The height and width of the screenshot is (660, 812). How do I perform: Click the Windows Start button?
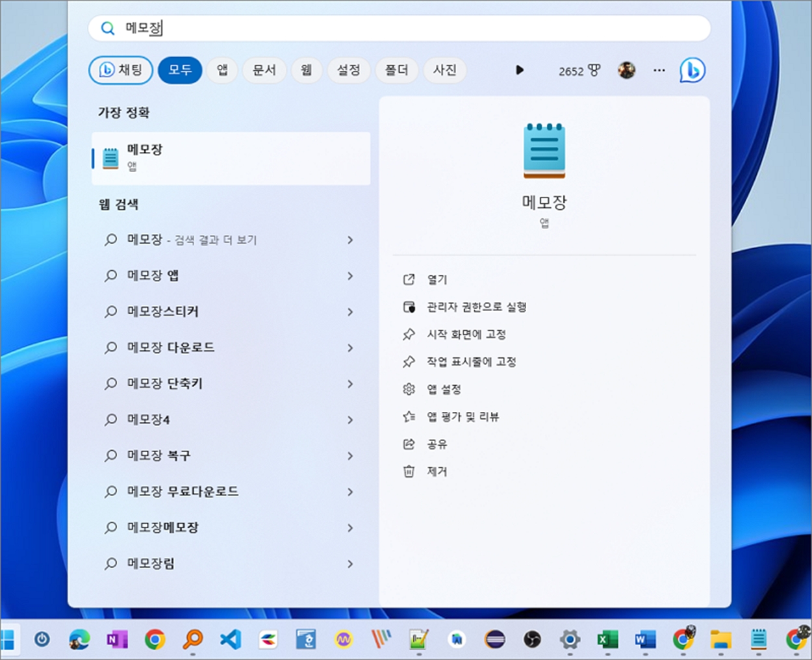pos(6,640)
